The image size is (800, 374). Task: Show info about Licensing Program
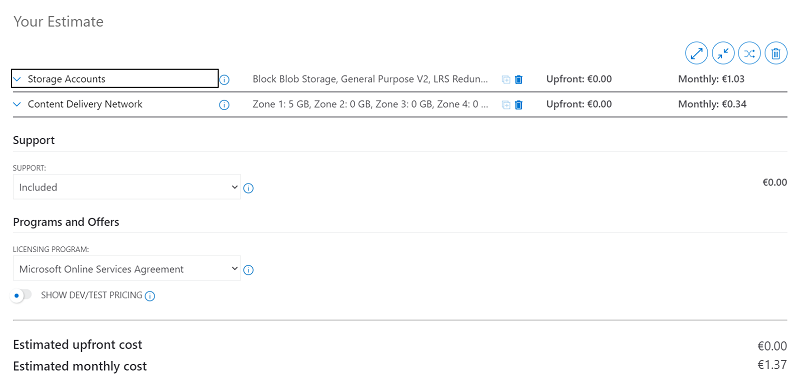(248, 270)
